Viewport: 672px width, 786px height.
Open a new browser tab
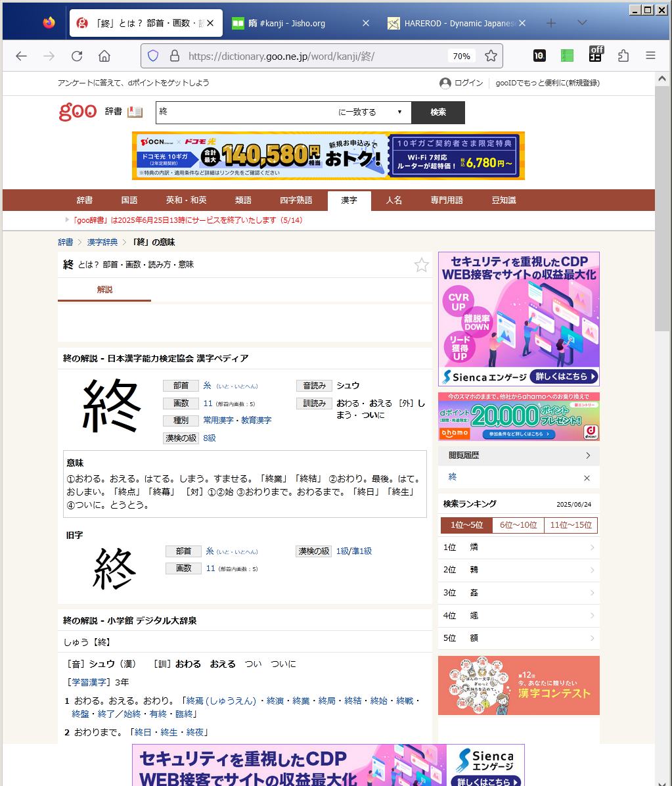(x=551, y=23)
